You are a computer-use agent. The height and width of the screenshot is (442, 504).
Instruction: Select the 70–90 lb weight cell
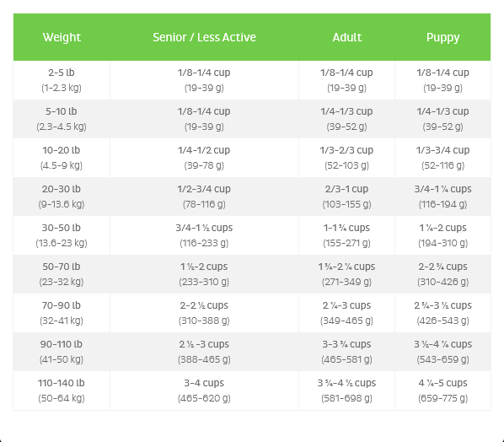click(x=62, y=313)
